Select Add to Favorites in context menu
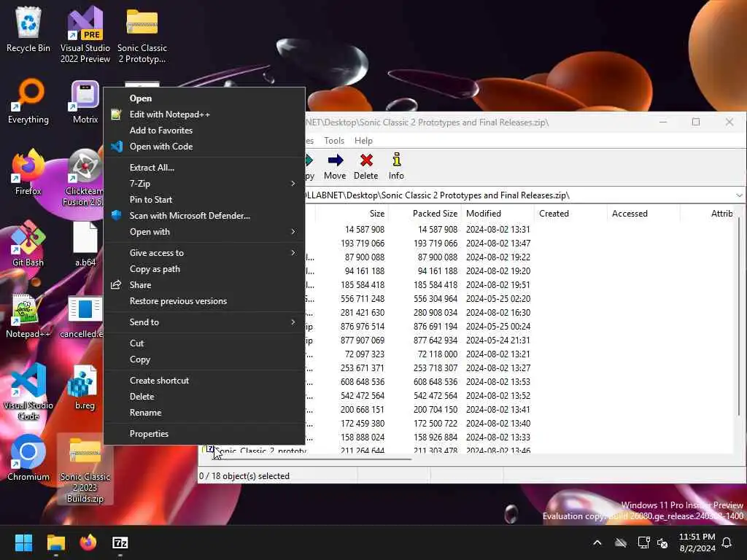The image size is (747, 560). point(204,131)
